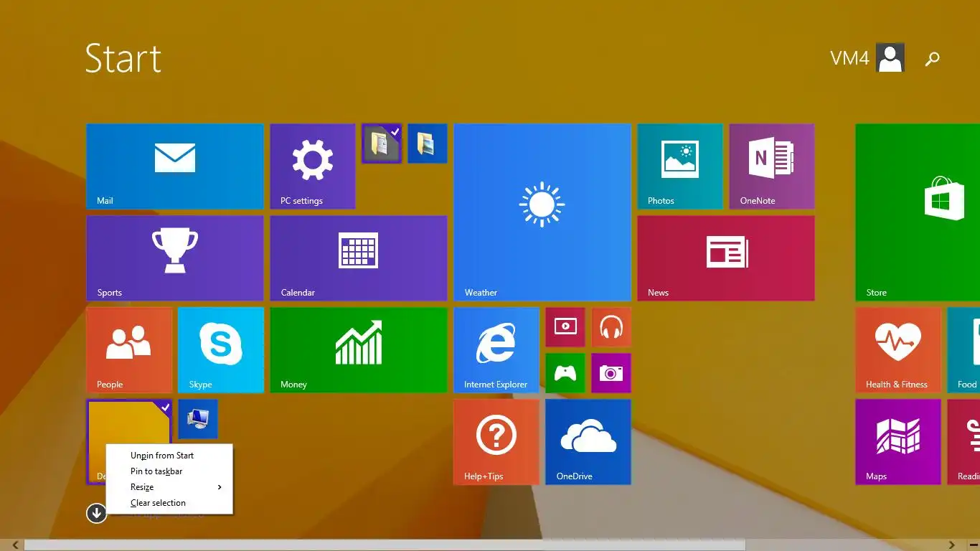Open the Music headphones tile
This screenshot has height=551, width=980.
[611, 327]
